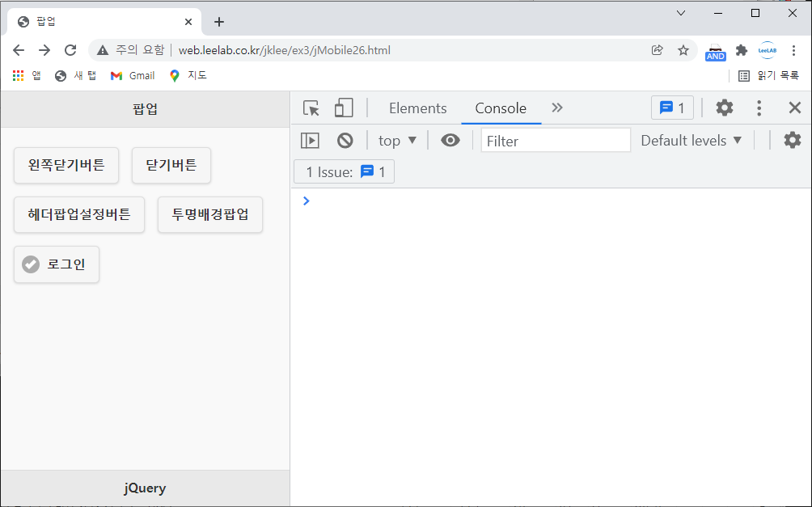Create live expression with eye icon

pyautogui.click(x=450, y=141)
